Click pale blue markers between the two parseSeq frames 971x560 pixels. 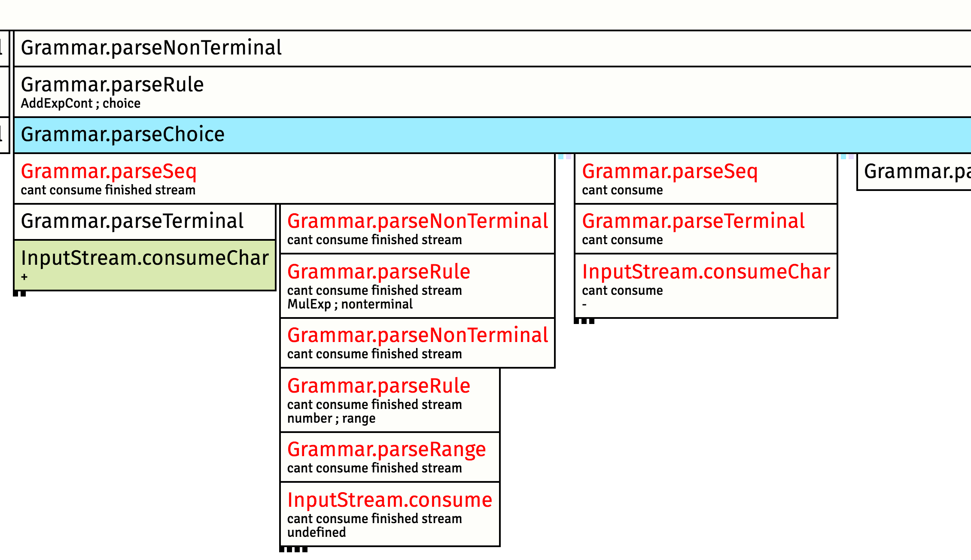point(565,157)
